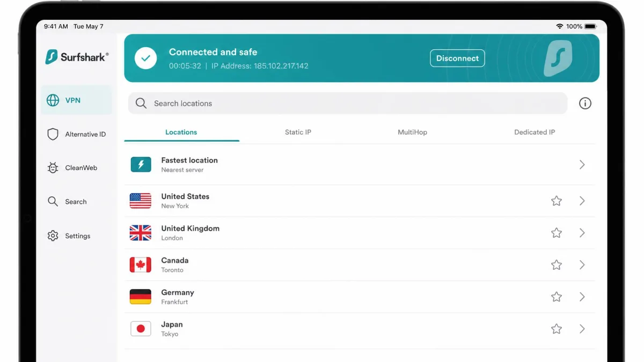644x362 pixels.
Task: Select Frankfurt city text
Action: click(175, 302)
